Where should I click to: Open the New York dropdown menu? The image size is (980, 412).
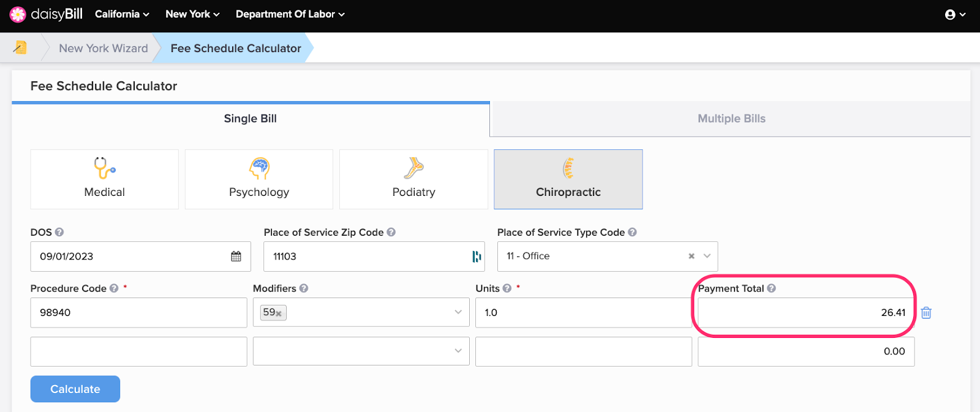pos(192,14)
